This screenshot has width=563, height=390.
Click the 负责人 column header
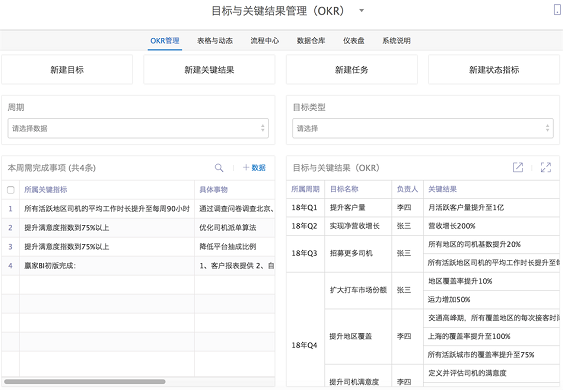pos(407,189)
